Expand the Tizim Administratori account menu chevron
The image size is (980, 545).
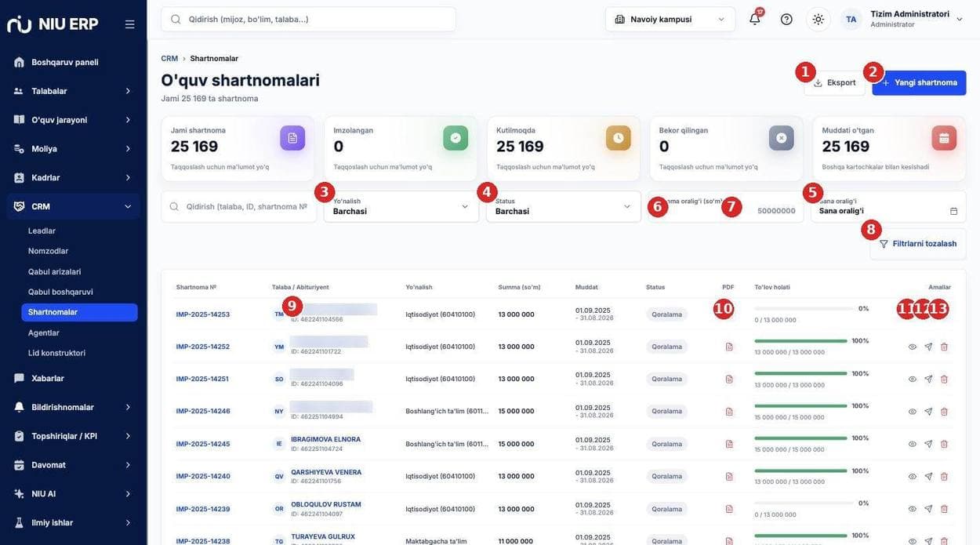coord(960,20)
